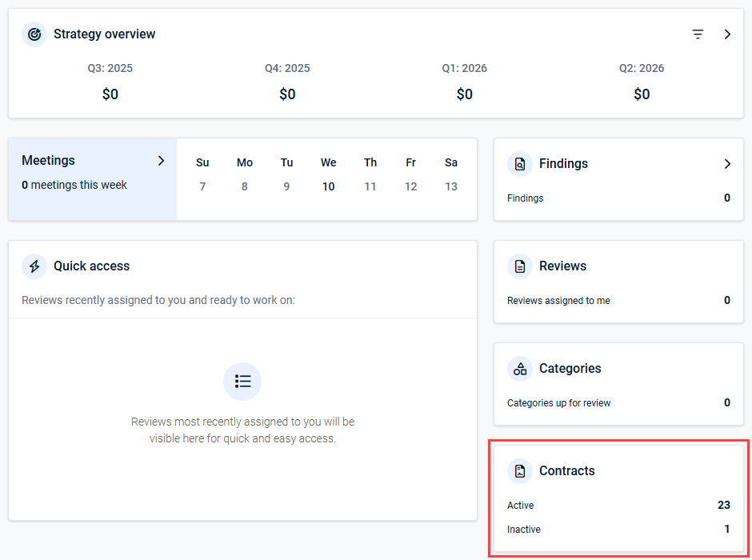Click the Reviews document icon
The width and height of the screenshot is (752, 560).
point(520,266)
